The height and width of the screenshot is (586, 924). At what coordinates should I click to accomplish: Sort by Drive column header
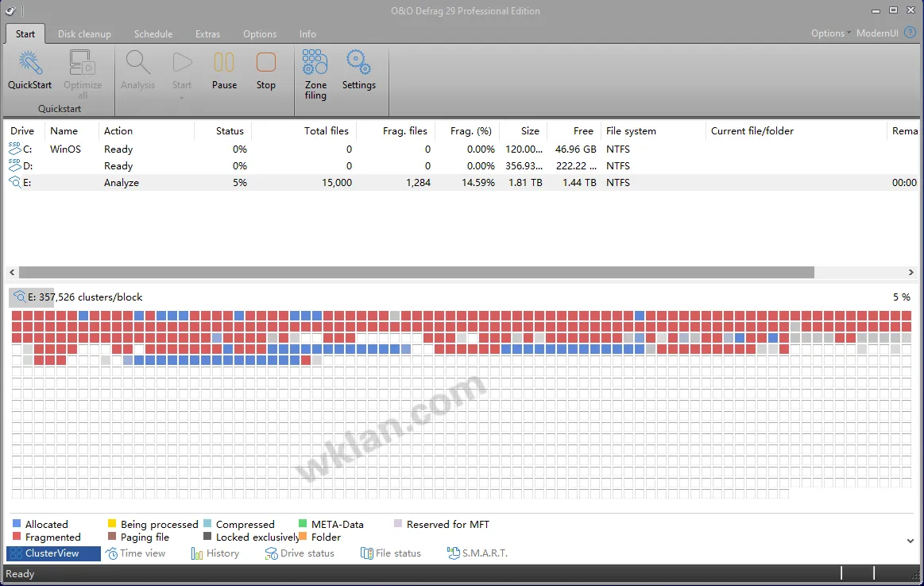tap(22, 131)
